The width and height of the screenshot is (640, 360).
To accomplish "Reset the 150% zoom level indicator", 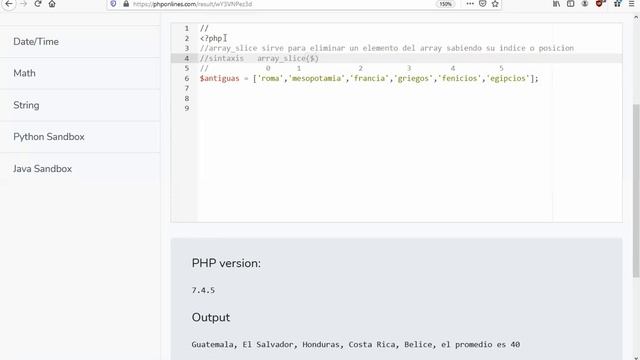I will (445, 4).
